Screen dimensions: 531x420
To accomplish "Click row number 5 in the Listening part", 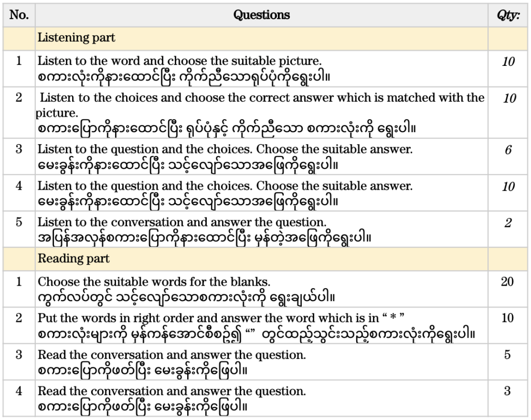I will pos(19,222).
